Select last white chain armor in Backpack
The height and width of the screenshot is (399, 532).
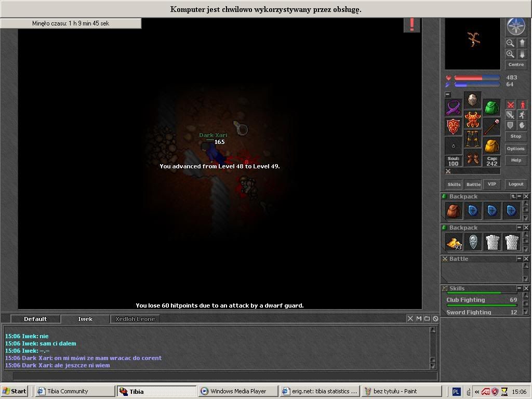(x=512, y=242)
